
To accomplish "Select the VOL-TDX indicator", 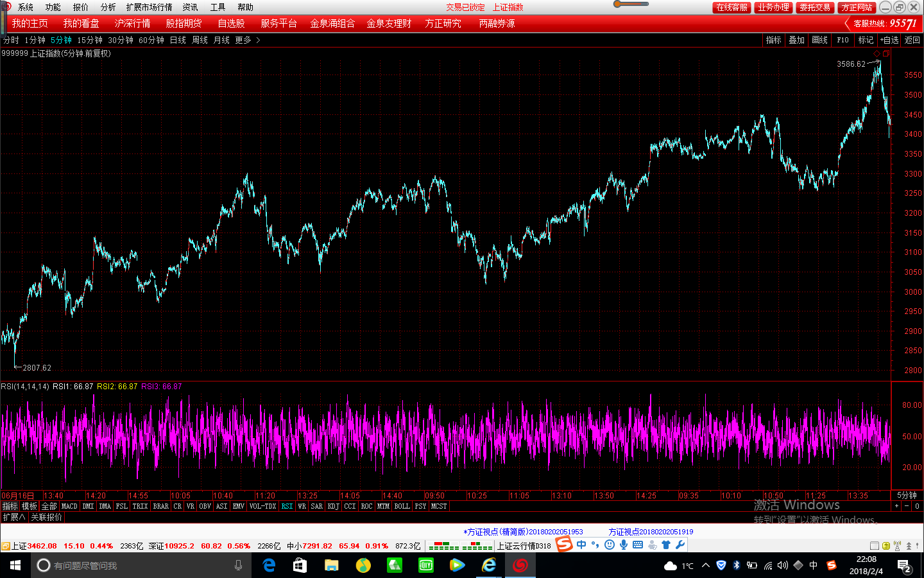I will click(x=263, y=506).
